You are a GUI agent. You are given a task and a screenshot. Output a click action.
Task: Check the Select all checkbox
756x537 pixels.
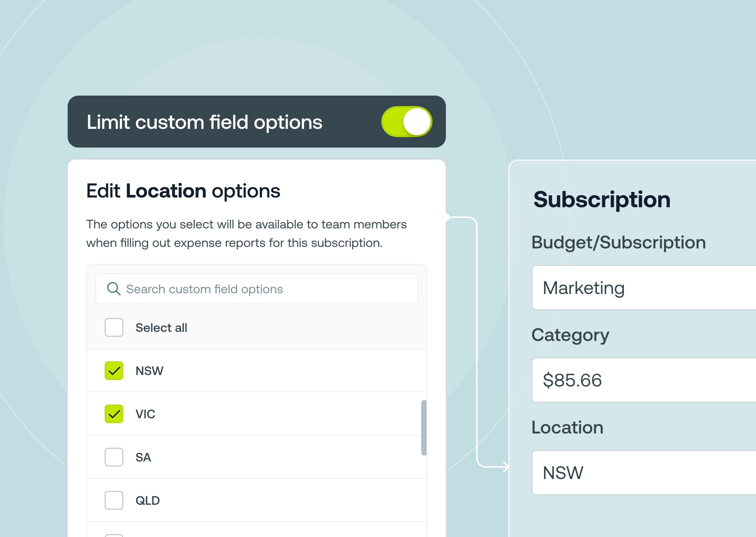click(x=114, y=327)
